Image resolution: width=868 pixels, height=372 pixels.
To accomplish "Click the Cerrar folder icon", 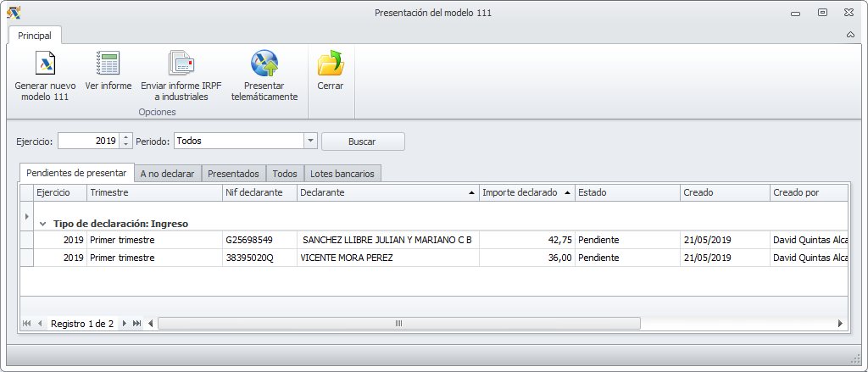I will click(331, 63).
